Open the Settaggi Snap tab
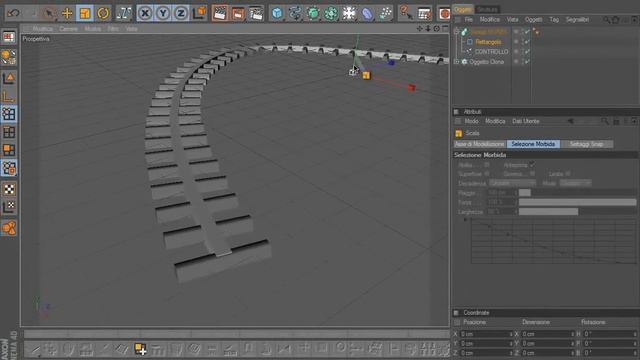Screen dimensions: 640x360 coord(586,144)
